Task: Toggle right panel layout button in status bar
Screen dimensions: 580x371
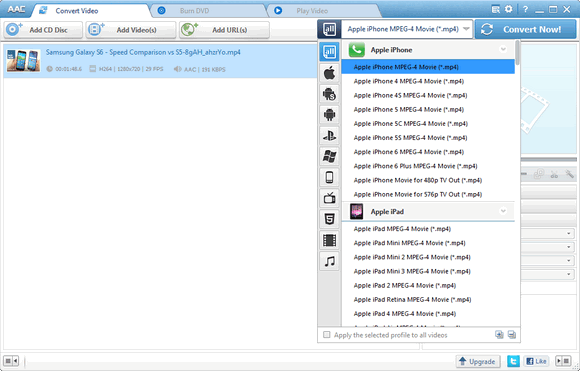Action: pyautogui.click(x=563, y=361)
